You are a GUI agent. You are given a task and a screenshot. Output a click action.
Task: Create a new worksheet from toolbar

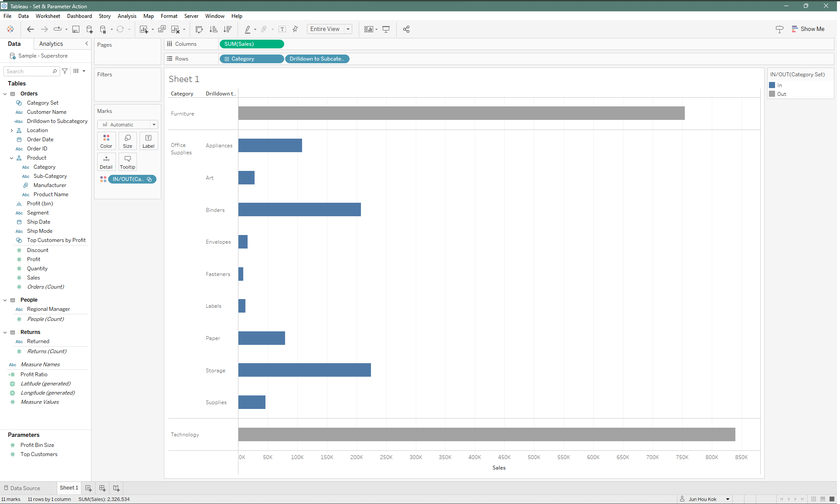coord(144,29)
